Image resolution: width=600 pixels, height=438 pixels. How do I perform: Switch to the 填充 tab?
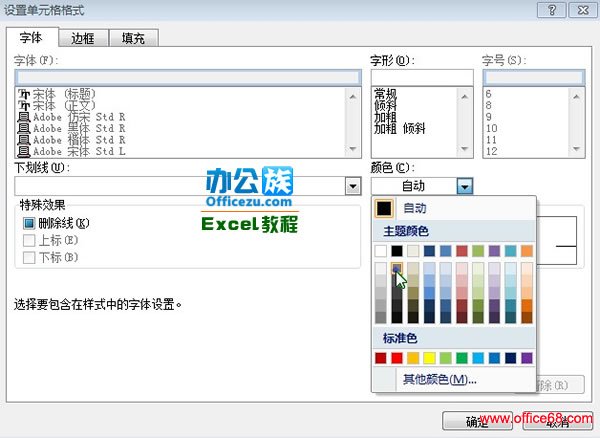pos(134,38)
